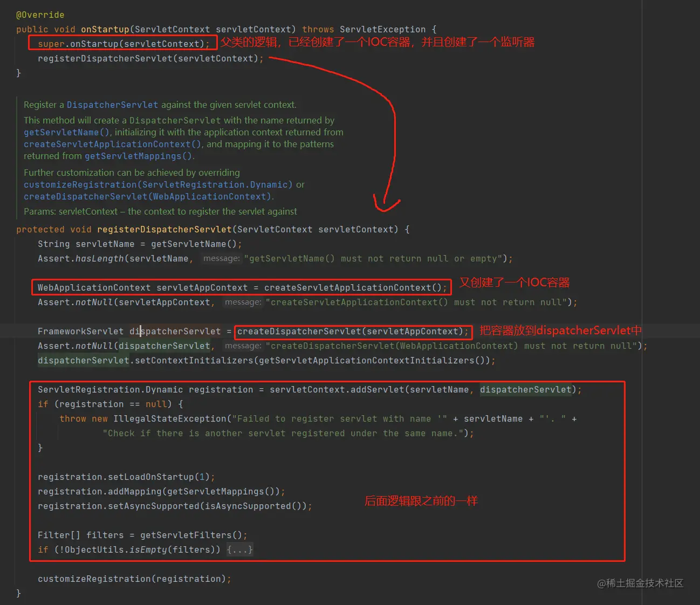Open the getServletName() link in the Javadoc
This screenshot has height=605, width=700.
(x=67, y=132)
